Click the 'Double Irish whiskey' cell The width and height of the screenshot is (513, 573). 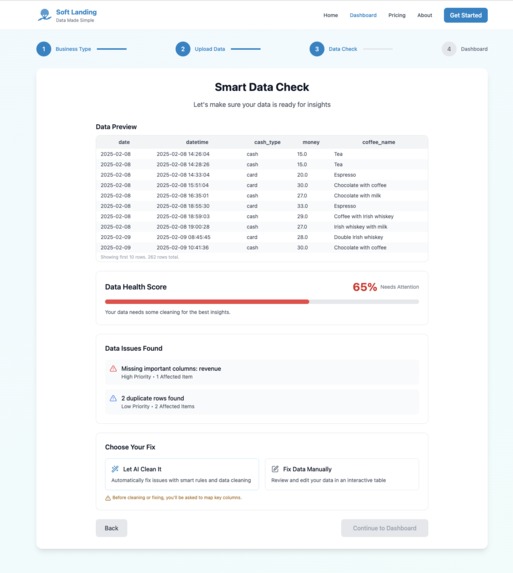click(358, 237)
